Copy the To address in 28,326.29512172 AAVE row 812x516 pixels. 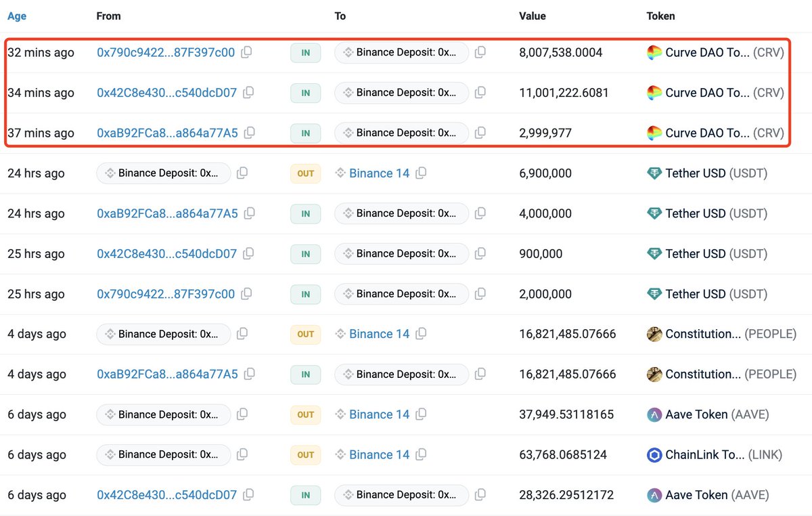click(x=480, y=495)
